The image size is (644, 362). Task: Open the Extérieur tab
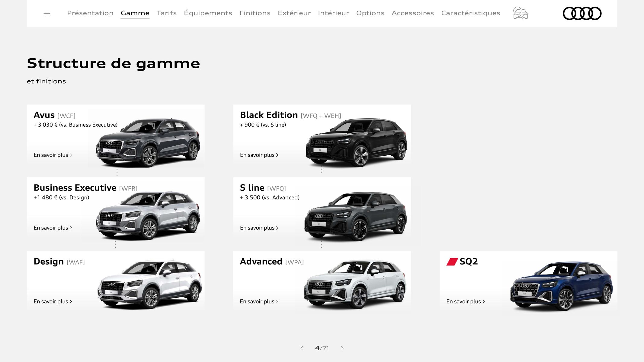pos(294,13)
